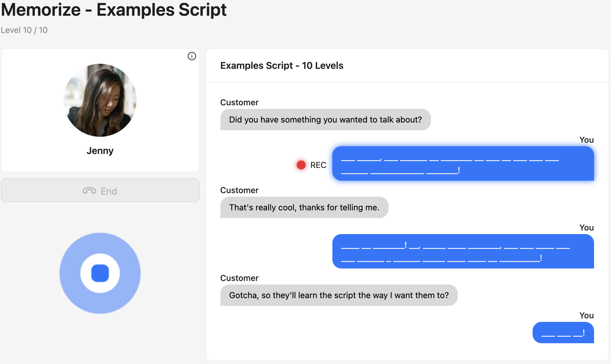This screenshot has width=611, height=364.
Task: Select the second hidden You response bubble
Action: tap(463, 251)
